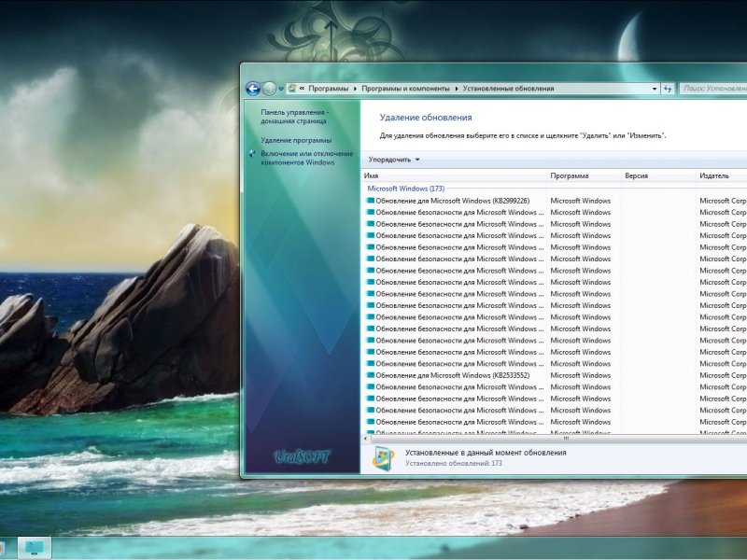747x560 pixels.
Task: Open Панель управления - домашняя страница link
Action: 294,117
